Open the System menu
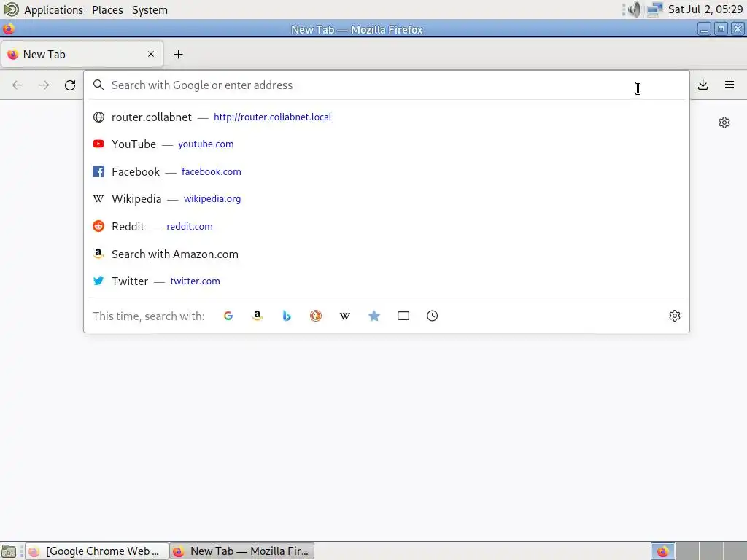Viewport: 747px width, 560px height. 150,9
